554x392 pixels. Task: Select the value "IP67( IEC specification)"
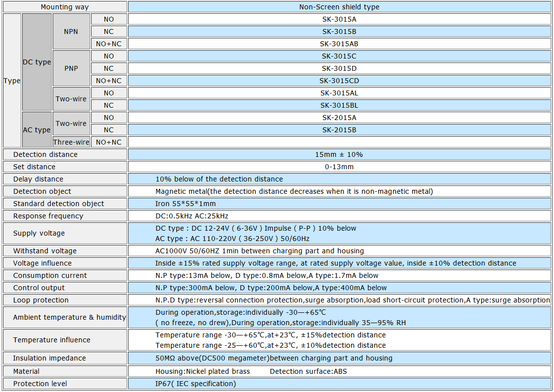pyautogui.click(x=196, y=384)
